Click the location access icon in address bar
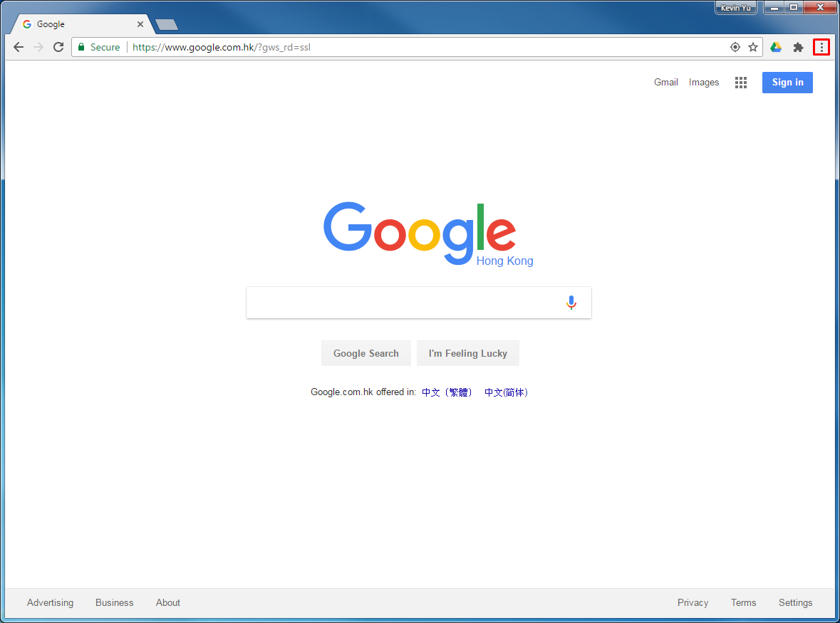840x623 pixels. tap(735, 47)
